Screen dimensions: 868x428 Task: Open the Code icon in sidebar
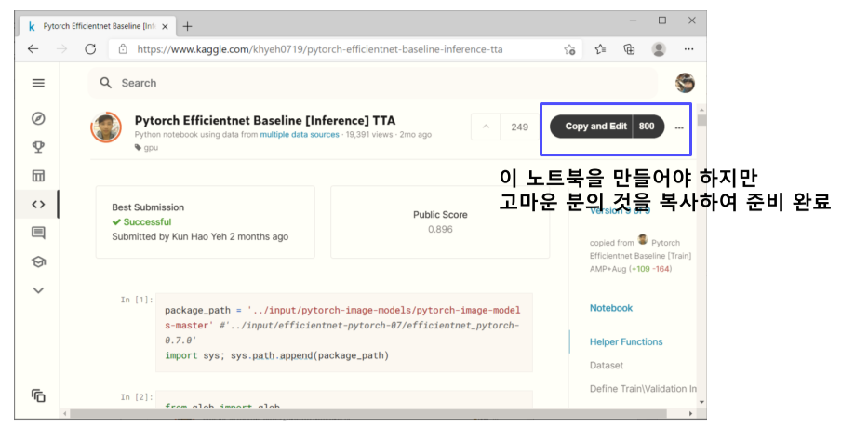click(38, 205)
